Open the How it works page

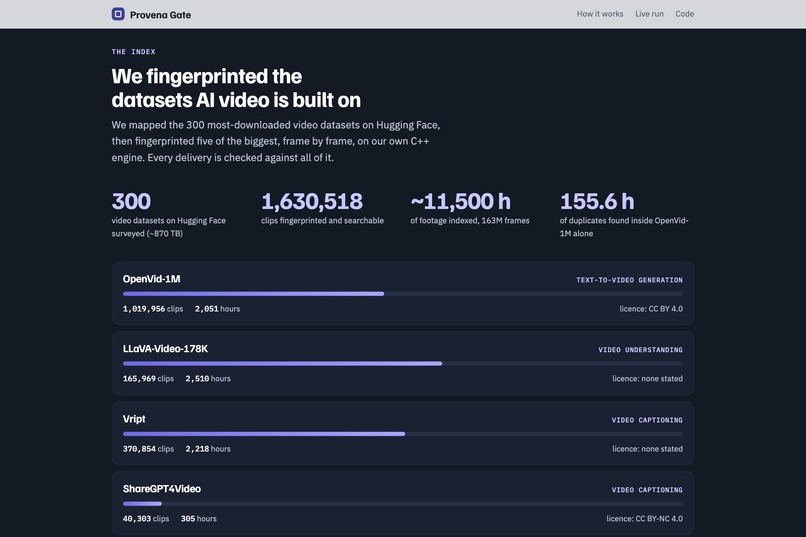tap(599, 14)
